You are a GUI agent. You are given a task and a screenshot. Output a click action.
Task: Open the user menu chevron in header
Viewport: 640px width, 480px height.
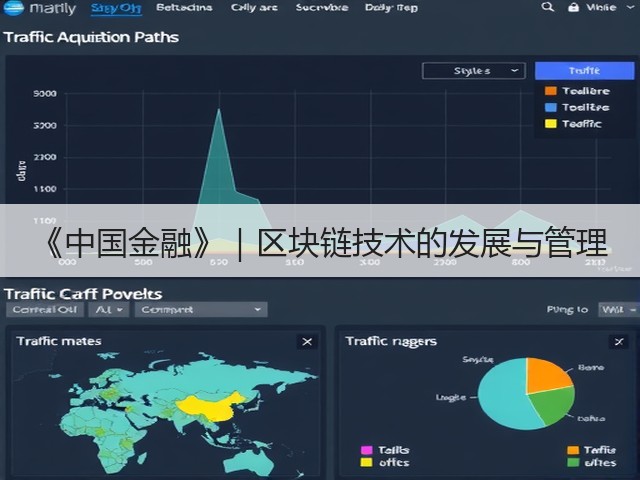pyautogui.click(x=631, y=7)
